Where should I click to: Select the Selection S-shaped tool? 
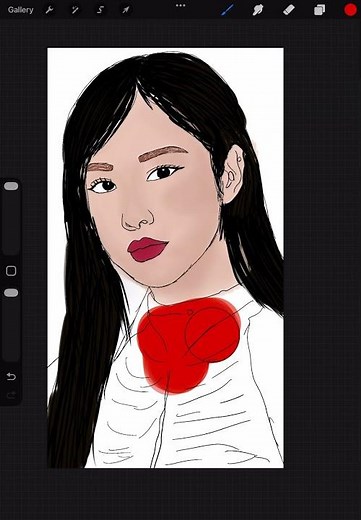pyautogui.click(x=100, y=10)
